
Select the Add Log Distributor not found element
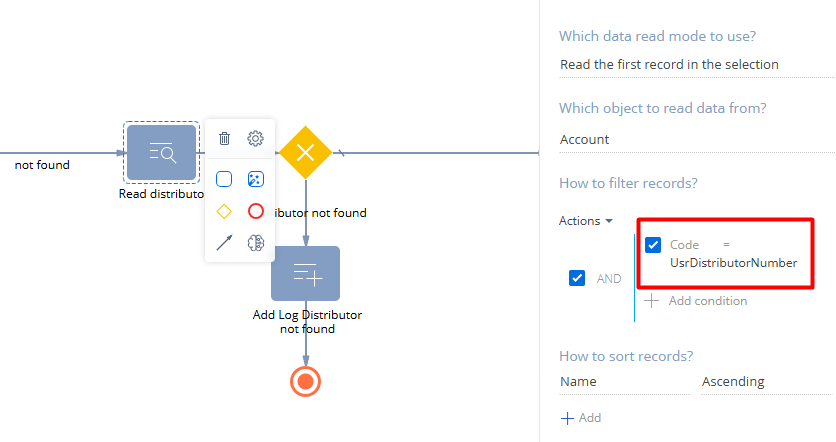306,273
